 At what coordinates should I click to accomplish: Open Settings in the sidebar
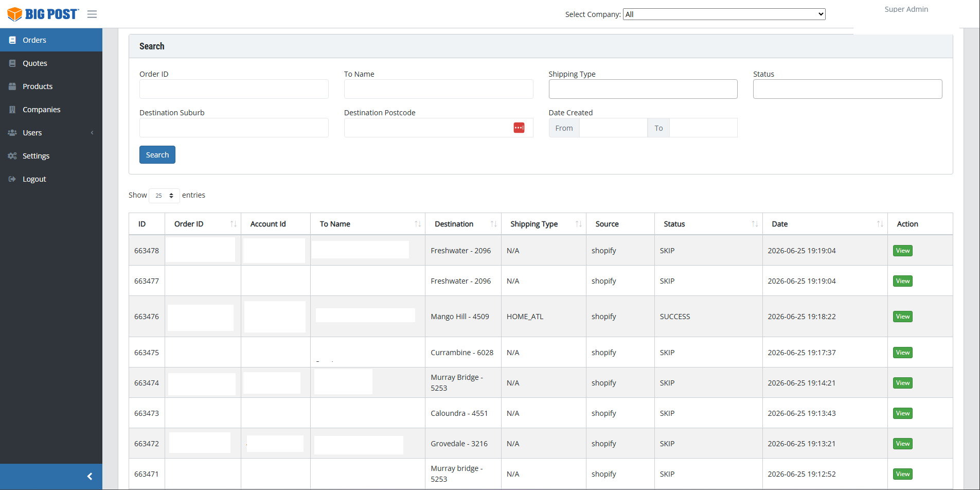tap(51, 156)
